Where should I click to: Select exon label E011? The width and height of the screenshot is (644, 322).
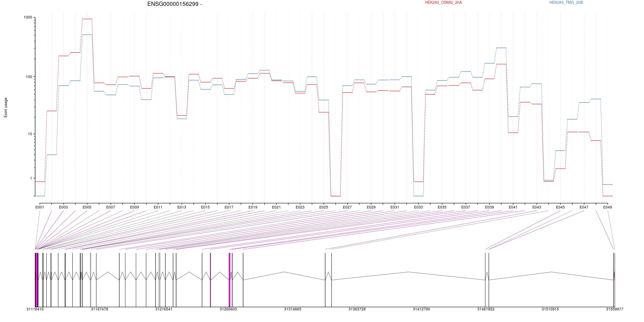pos(158,207)
